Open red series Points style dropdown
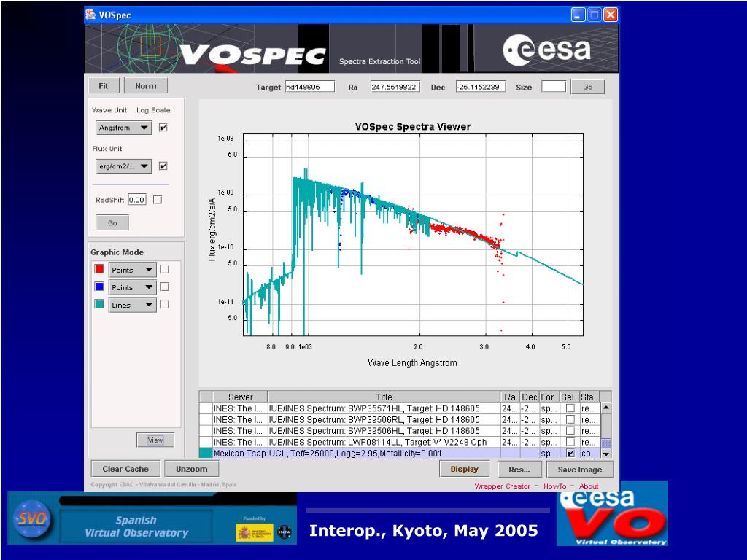This screenshot has width=747, height=560. (x=133, y=270)
